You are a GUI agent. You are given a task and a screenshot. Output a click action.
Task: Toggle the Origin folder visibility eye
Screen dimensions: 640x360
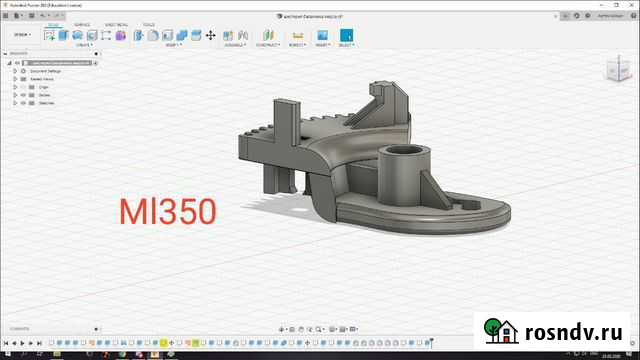coord(23,87)
